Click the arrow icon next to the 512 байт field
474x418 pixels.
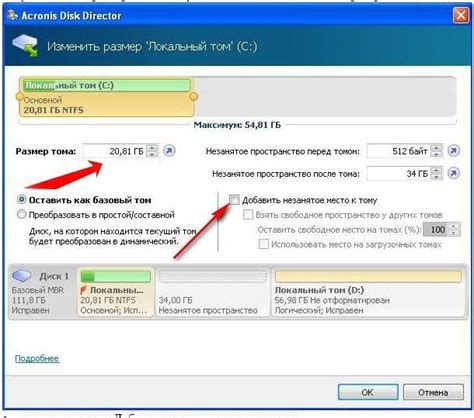[453, 151]
